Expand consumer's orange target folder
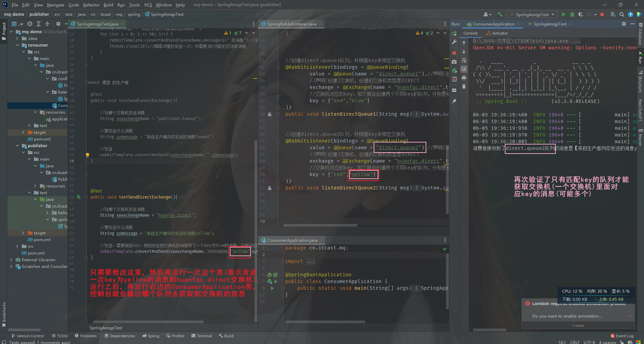The width and height of the screenshot is (644, 344). pos(23,132)
